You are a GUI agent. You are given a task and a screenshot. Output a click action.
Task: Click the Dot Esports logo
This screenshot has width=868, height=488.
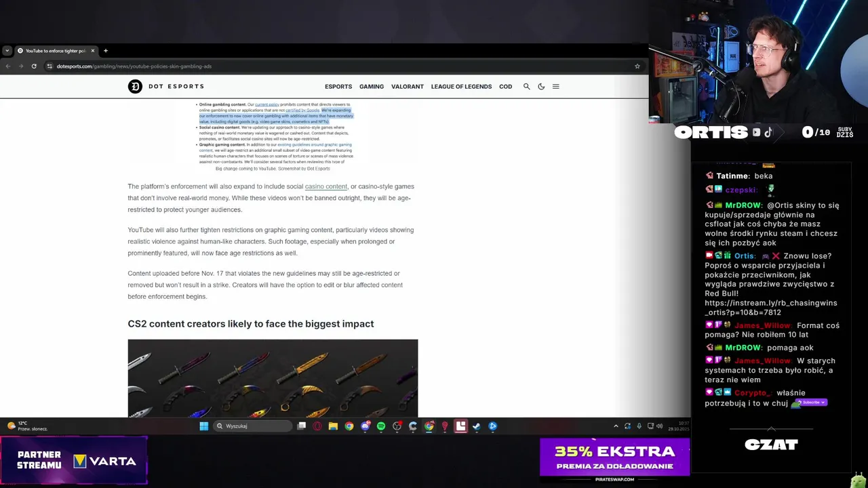click(166, 86)
